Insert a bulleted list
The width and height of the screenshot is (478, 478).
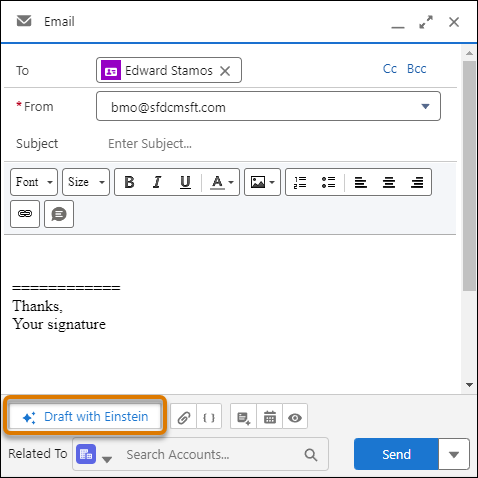(x=328, y=182)
